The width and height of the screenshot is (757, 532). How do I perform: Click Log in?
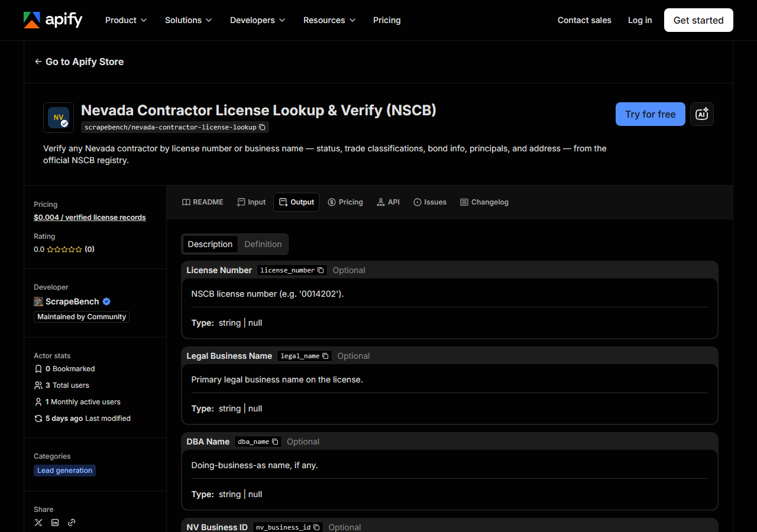pyautogui.click(x=640, y=20)
